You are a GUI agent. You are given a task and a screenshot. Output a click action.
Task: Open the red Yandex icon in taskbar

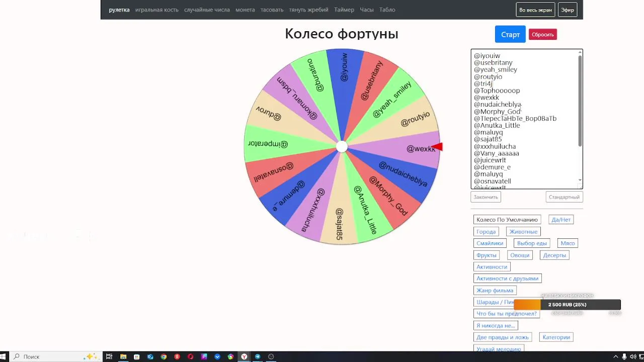(177, 356)
